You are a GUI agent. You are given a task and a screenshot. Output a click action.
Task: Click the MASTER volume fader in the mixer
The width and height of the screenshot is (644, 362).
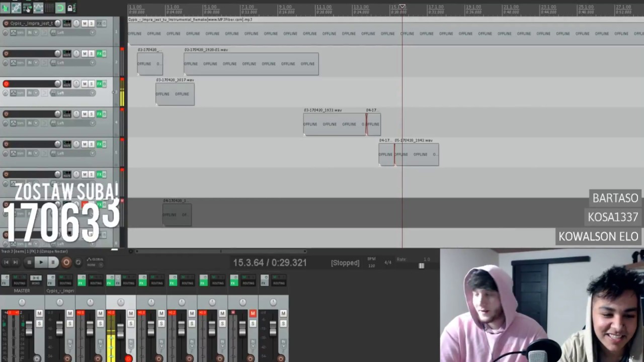point(29,329)
